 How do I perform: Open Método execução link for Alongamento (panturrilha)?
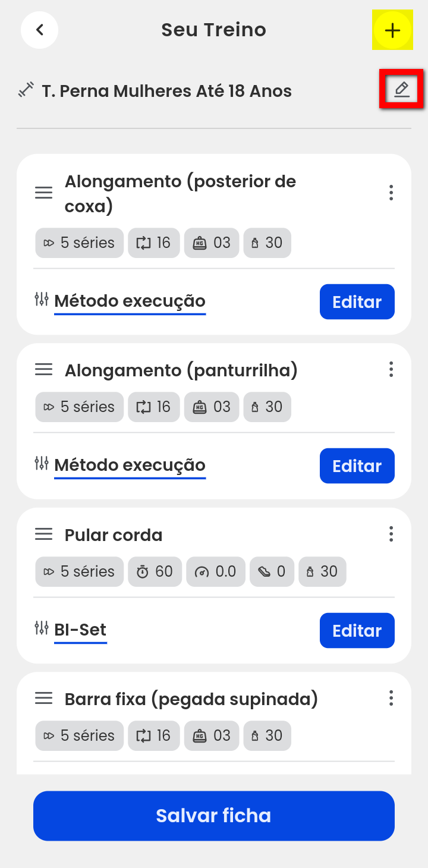130,466
